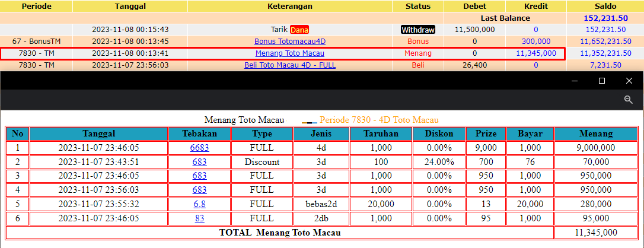Click the Bonus status text
This screenshot has width=644, height=248.
coord(418,42)
